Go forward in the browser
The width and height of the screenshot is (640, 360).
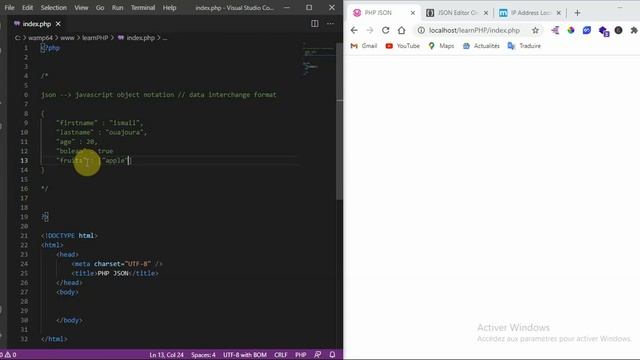click(370, 30)
